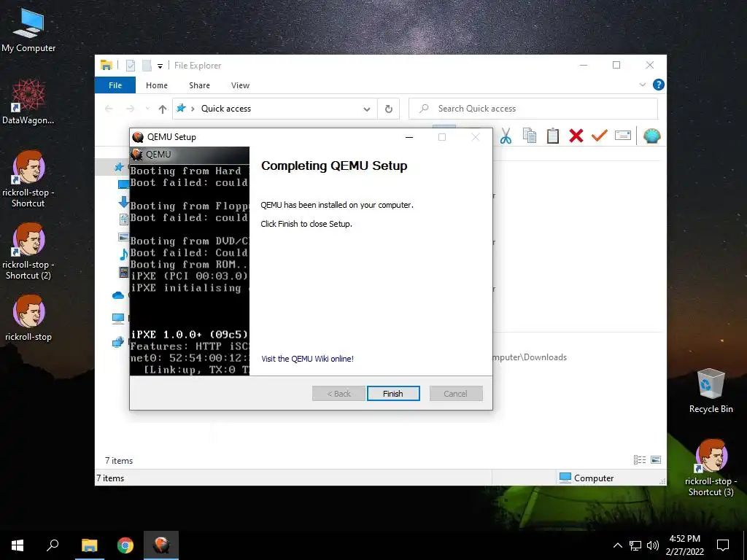This screenshot has width=747, height=560.
Task: Click the Search Quick access field
Action: 533,109
